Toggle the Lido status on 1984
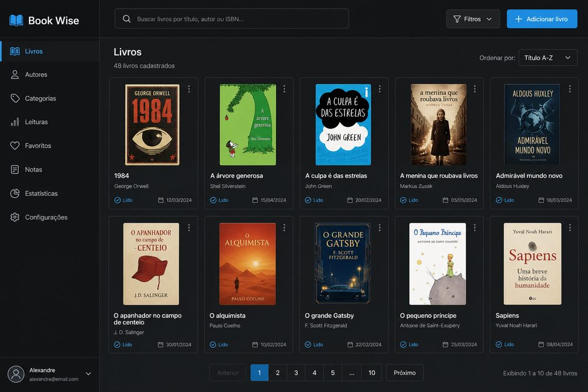Screen dimensions: 588x392 pos(123,200)
